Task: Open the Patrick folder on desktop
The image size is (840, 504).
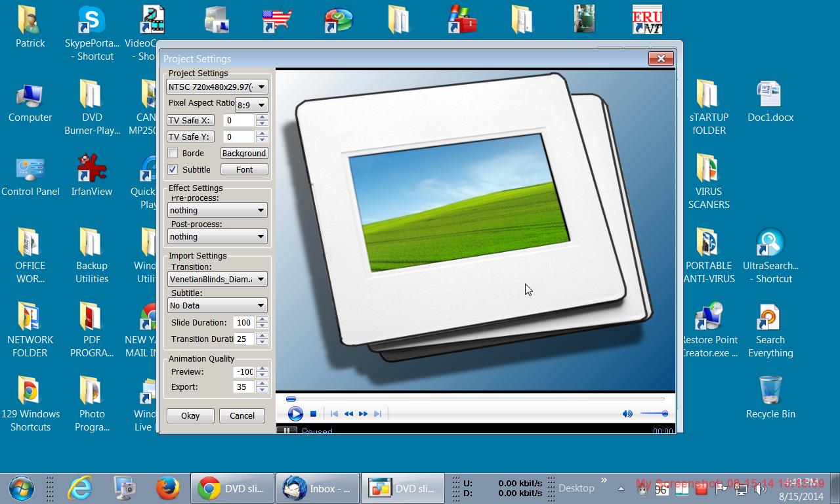Action: (30, 27)
